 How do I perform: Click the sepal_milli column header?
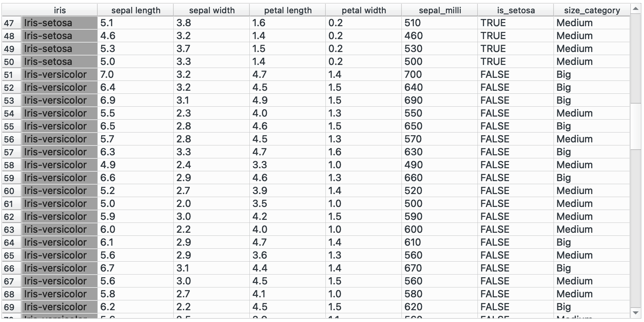click(440, 10)
